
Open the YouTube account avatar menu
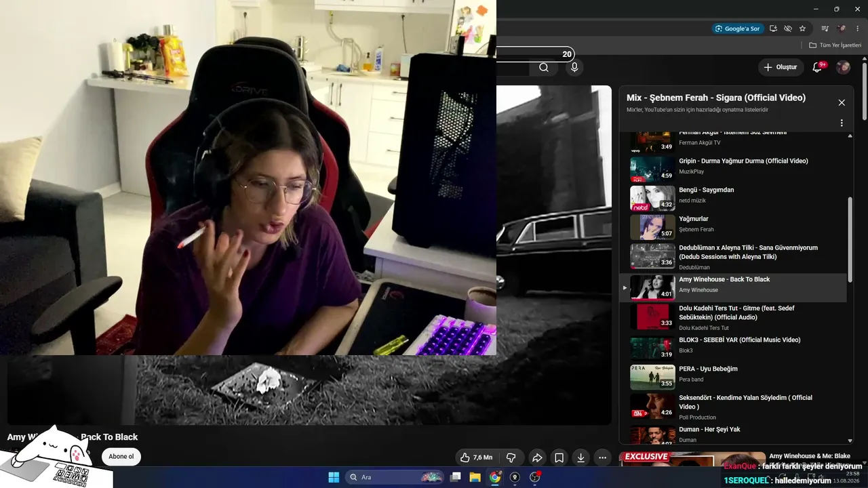[x=843, y=67]
